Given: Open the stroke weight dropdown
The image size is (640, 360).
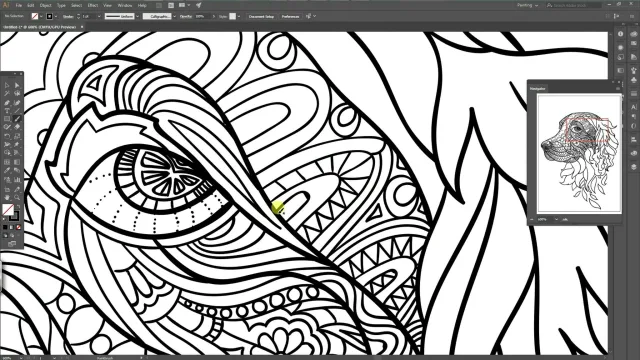Looking at the screenshot, I should (x=99, y=16).
